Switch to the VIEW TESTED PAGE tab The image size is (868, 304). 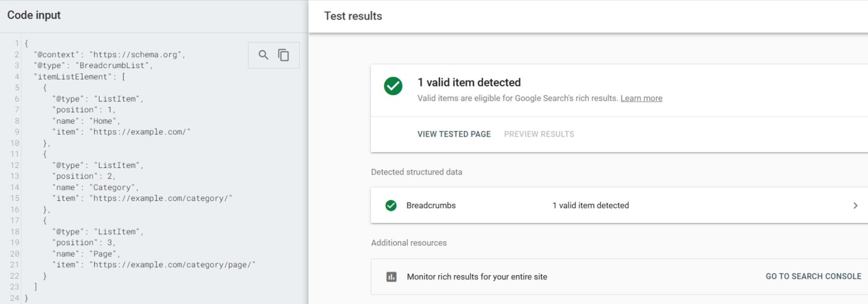coord(453,134)
